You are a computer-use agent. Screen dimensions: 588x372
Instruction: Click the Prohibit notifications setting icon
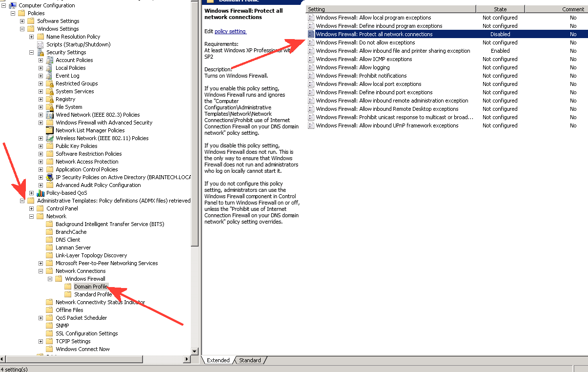(x=311, y=76)
